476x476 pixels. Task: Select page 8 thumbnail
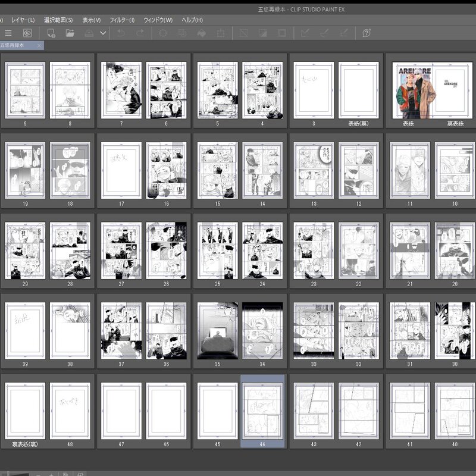pyautogui.click(x=70, y=90)
